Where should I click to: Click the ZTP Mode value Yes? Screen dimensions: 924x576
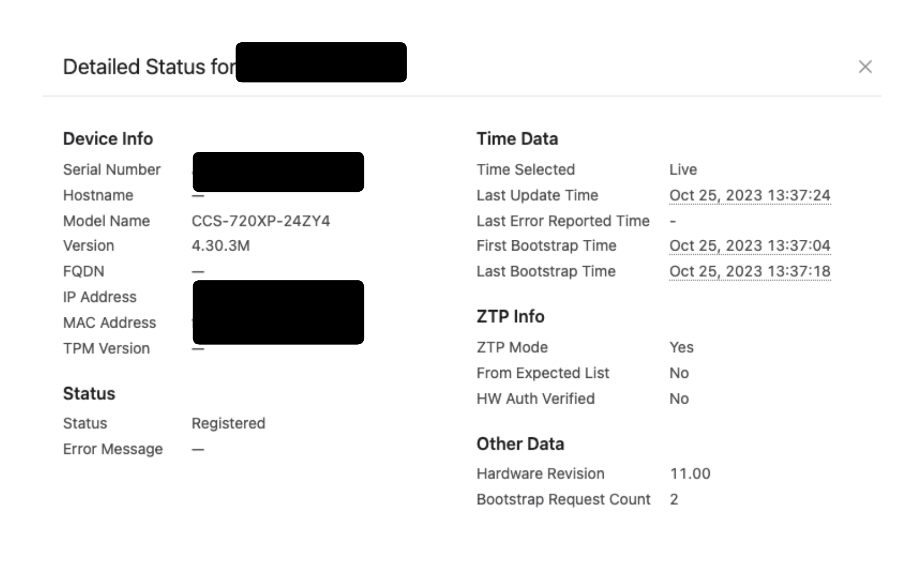click(682, 347)
